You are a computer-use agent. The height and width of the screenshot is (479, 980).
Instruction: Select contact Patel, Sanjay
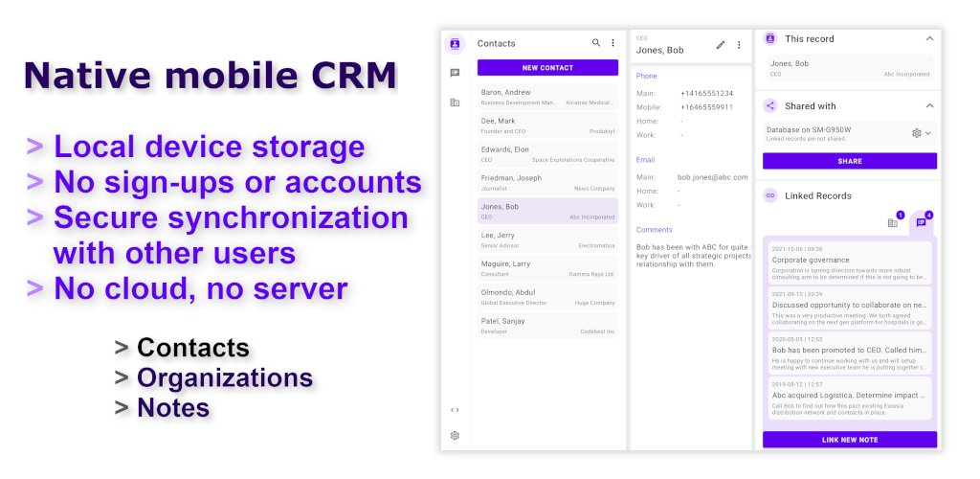pos(547,326)
